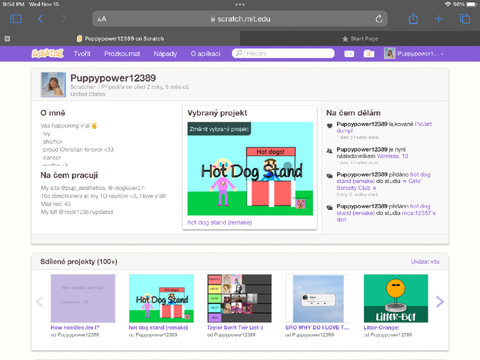480x360 pixels.
Task: Open Ukázat vše link for shared projects
Action: pyautogui.click(x=425, y=262)
